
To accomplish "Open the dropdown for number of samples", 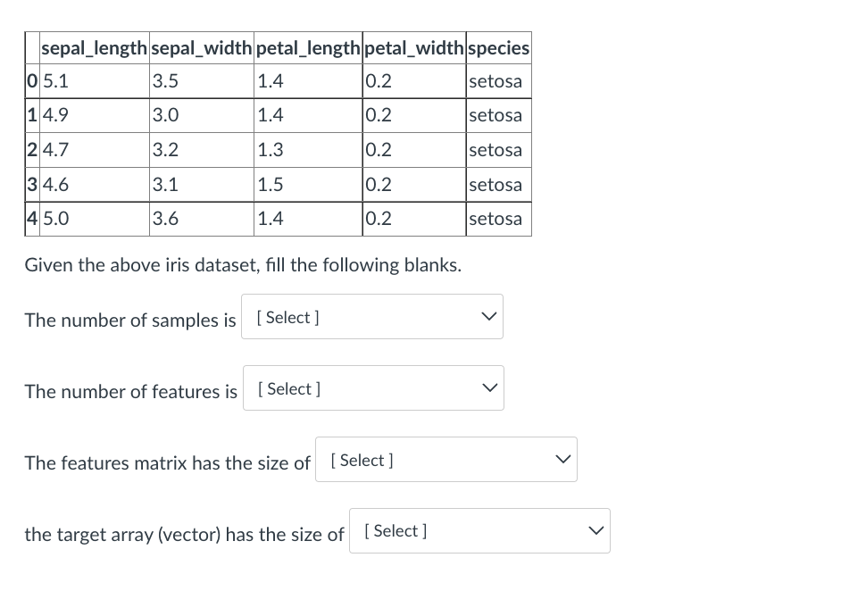I will 371,316.
